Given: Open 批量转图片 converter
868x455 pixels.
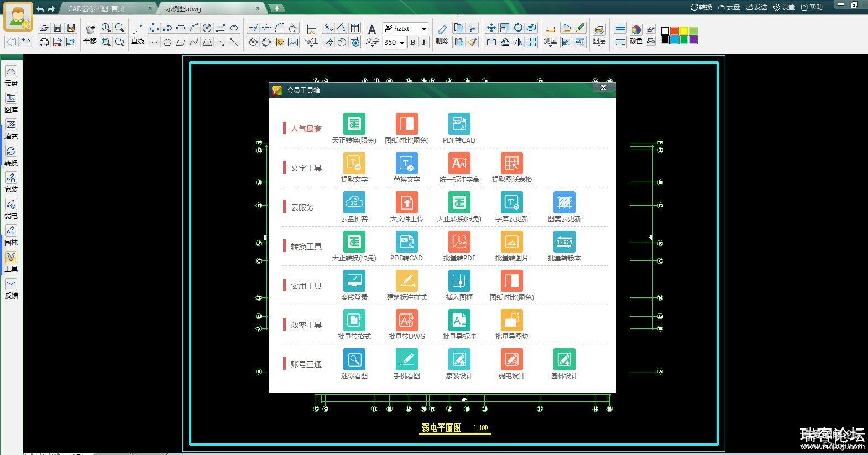Looking at the screenshot, I should (511, 247).
